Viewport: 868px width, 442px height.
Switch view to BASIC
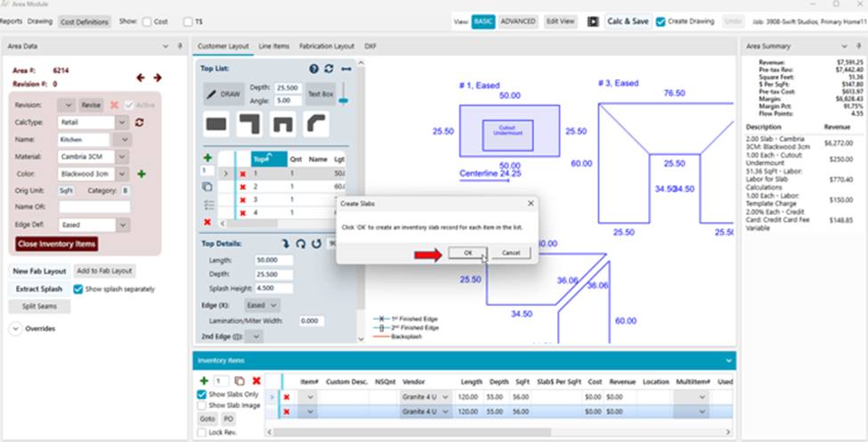click(483, 21)
